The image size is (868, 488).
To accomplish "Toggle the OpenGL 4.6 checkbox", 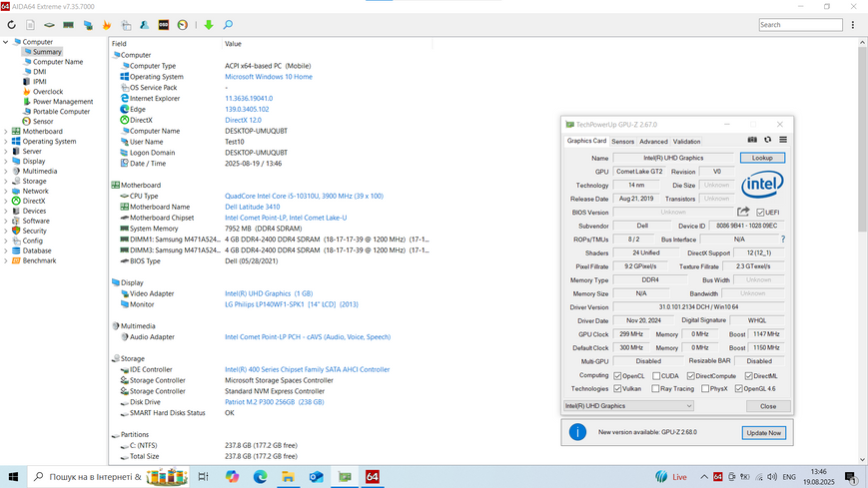I will 738,388.
